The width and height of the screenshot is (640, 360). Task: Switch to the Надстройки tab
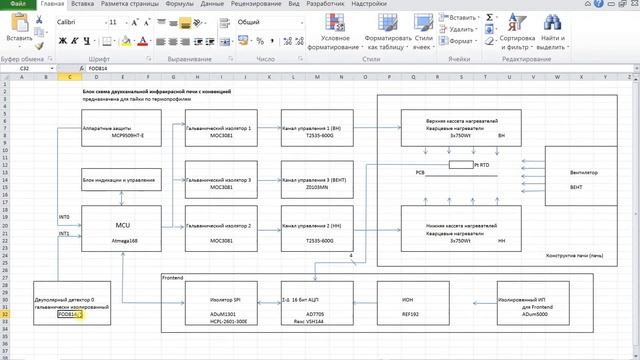coord(369,4)
